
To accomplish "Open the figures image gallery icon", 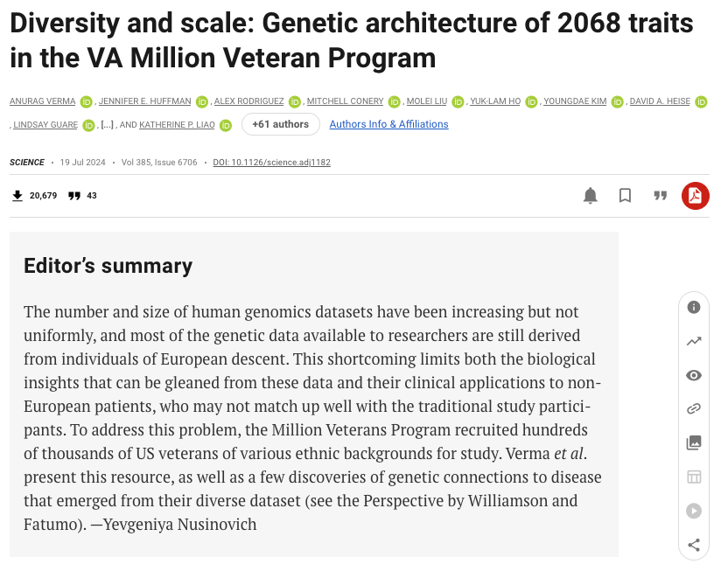I will (694, 442).
